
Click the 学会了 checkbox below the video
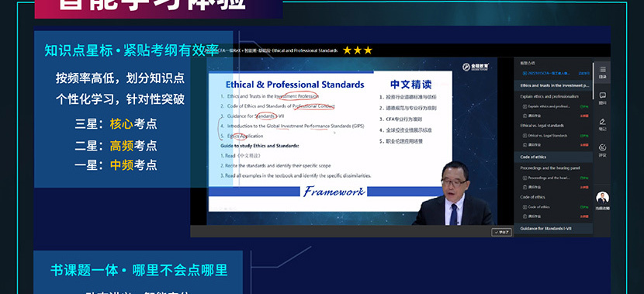pyautogui.click(x=501, y=232)
